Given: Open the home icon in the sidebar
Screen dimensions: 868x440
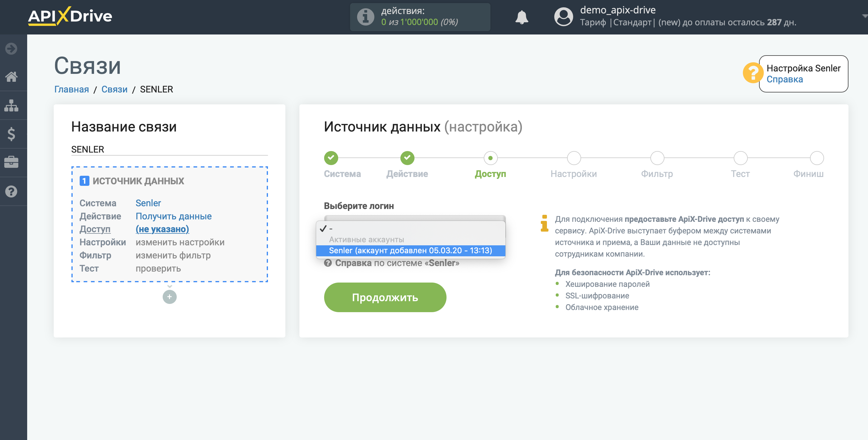Looking at the screenshot, I should coord(11,77).
